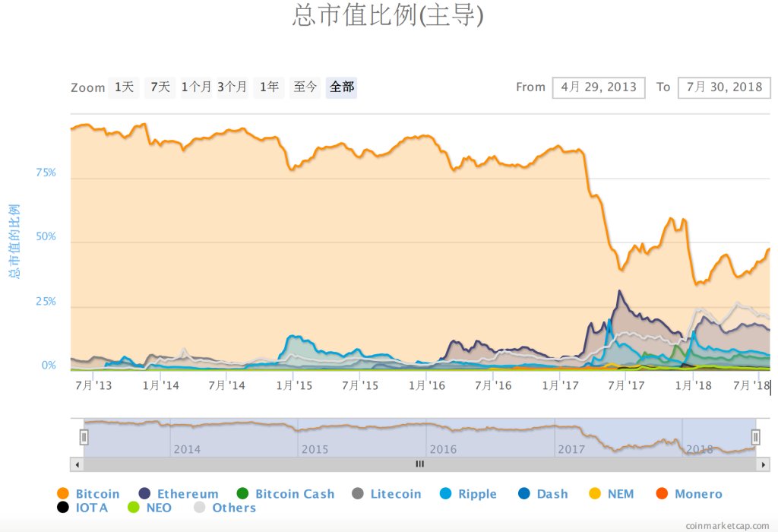Click the left navigator range handle
The image size is (778, 532).
[x=84, y=437]
